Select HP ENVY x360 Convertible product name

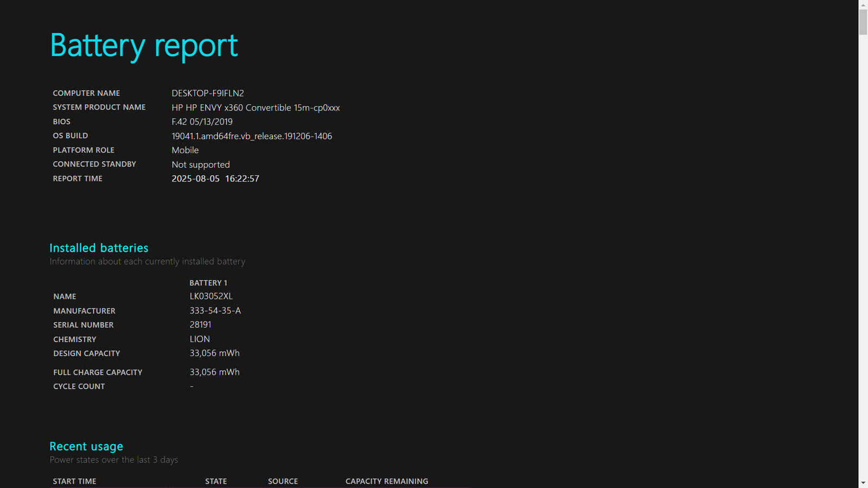click(256, 107)
